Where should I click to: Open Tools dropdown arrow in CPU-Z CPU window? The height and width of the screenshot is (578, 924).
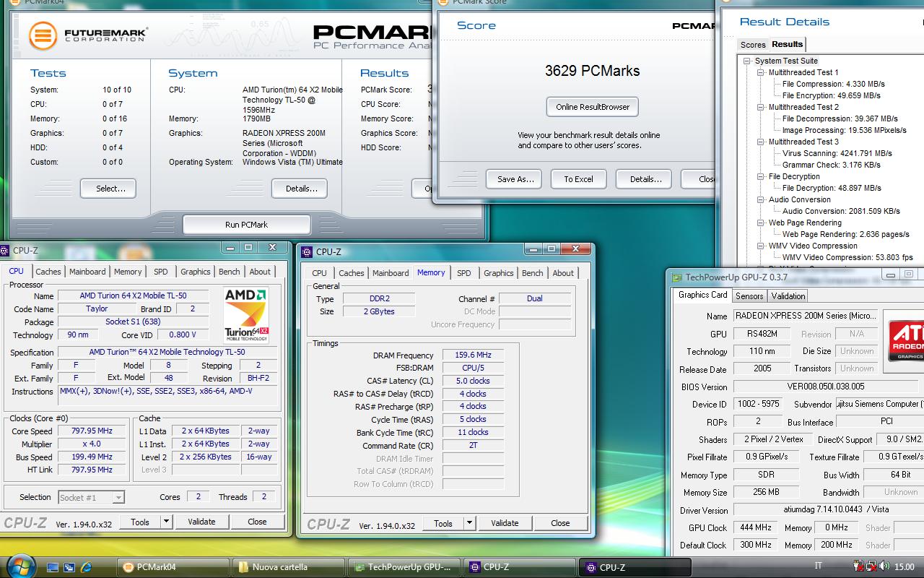click(x=166, y=522)
